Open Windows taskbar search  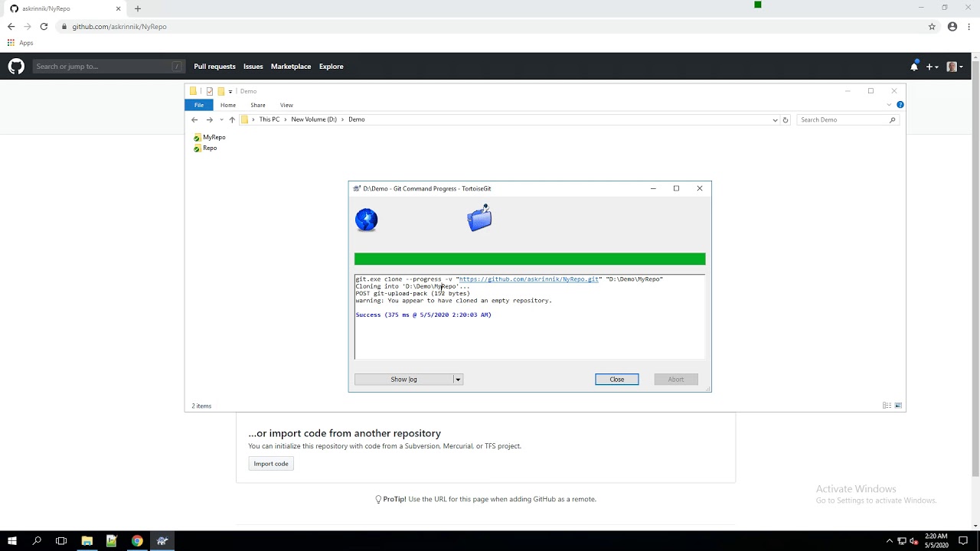37,541
